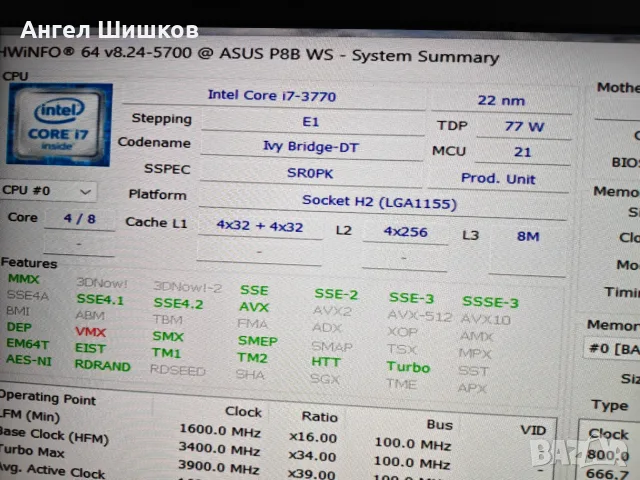
Task: Click the 3900.0 MHz clock value
Action: 218,467
